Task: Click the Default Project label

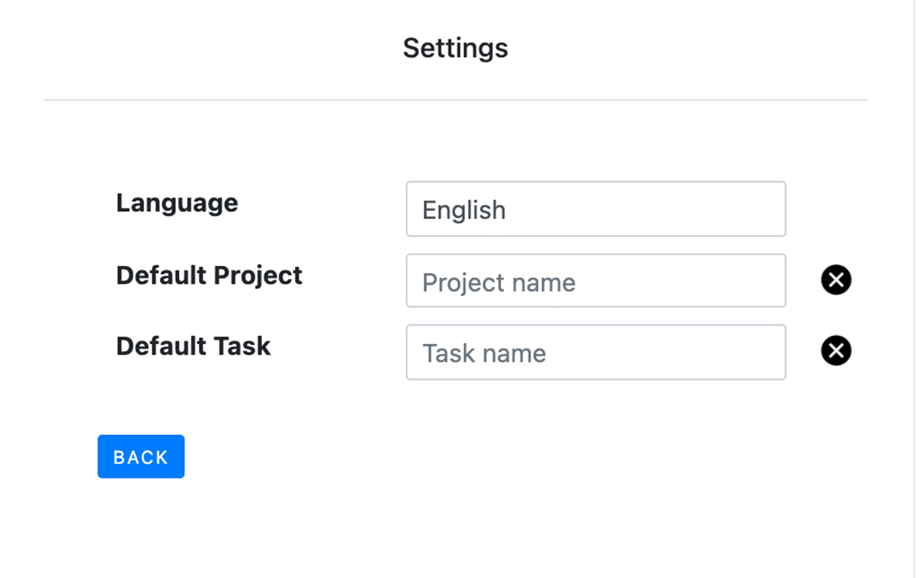Action: coord(209,275)
